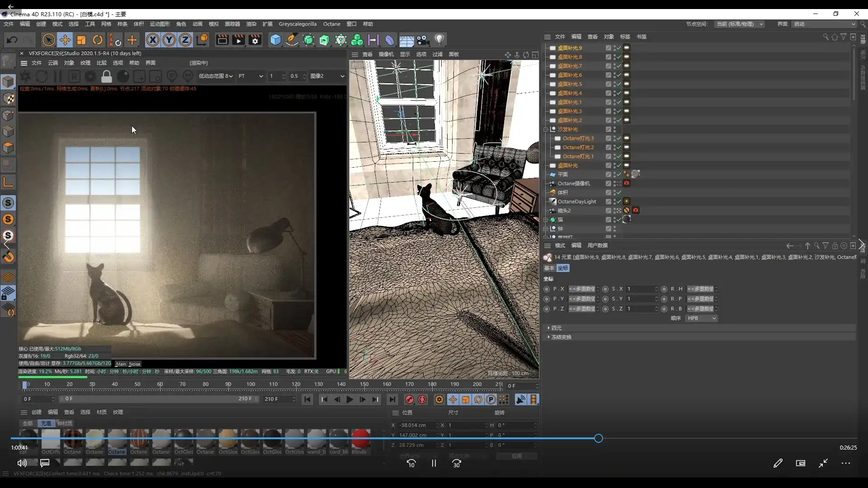Viewport: 868px width, 488px height.
Task: Switch to the 坐标 tab
Action: (563, 268)
